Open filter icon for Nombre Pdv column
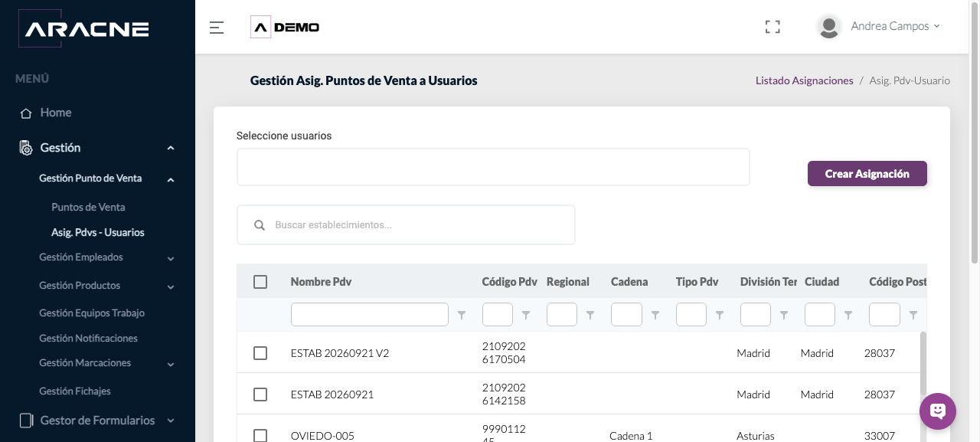The width and height of the screenshot is (980, 442). pos(462,315)
